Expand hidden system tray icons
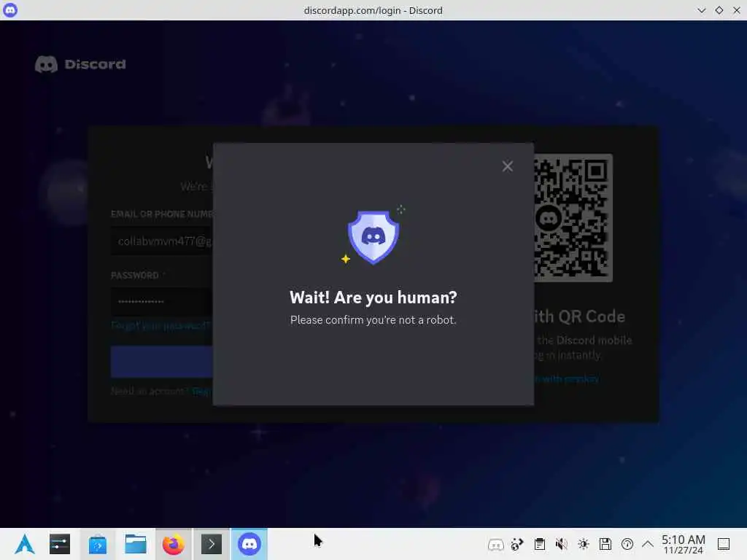This screenshot has width=747, height=560. (648, 544)
